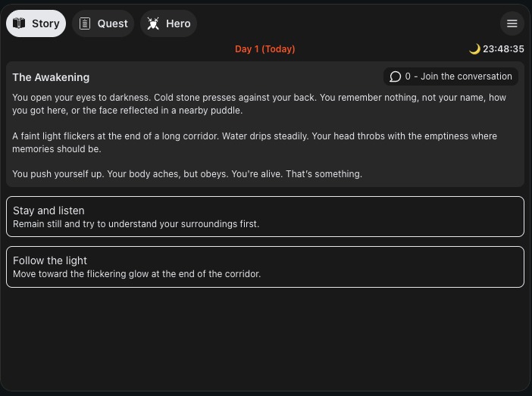This screenshot has height=396, width=532.
Task: Click Join the conversation button
Action: point(451,76)
